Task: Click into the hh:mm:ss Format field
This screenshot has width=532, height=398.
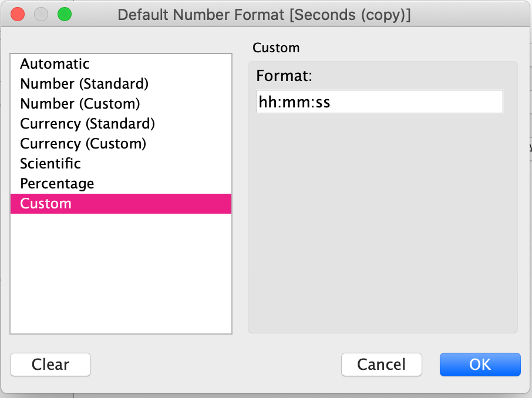Action: tap(379, 102)
